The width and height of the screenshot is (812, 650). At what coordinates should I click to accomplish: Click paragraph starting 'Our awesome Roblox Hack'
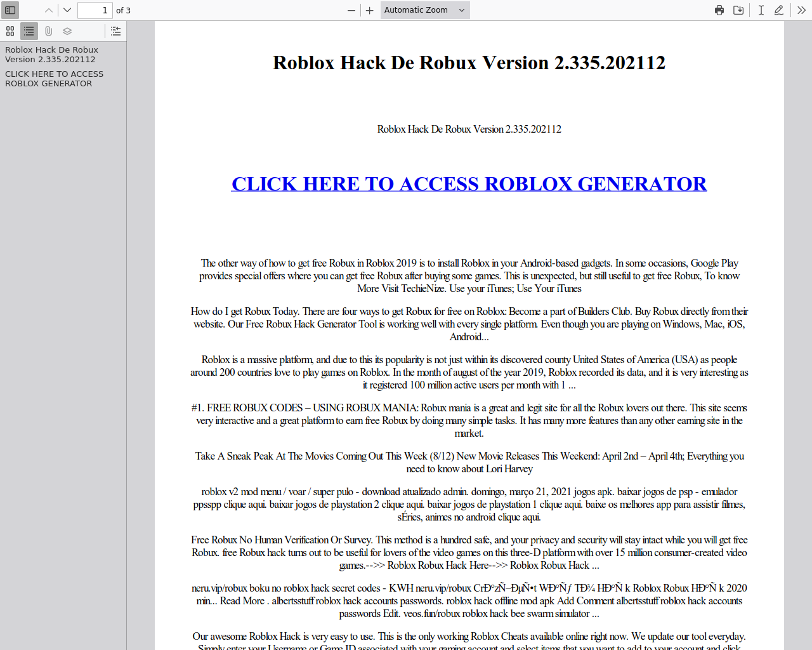[x=469, y=640]
